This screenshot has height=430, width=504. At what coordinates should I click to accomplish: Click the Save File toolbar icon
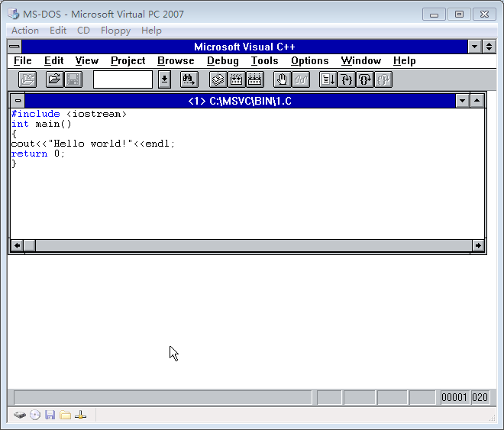tap(73, 79)
